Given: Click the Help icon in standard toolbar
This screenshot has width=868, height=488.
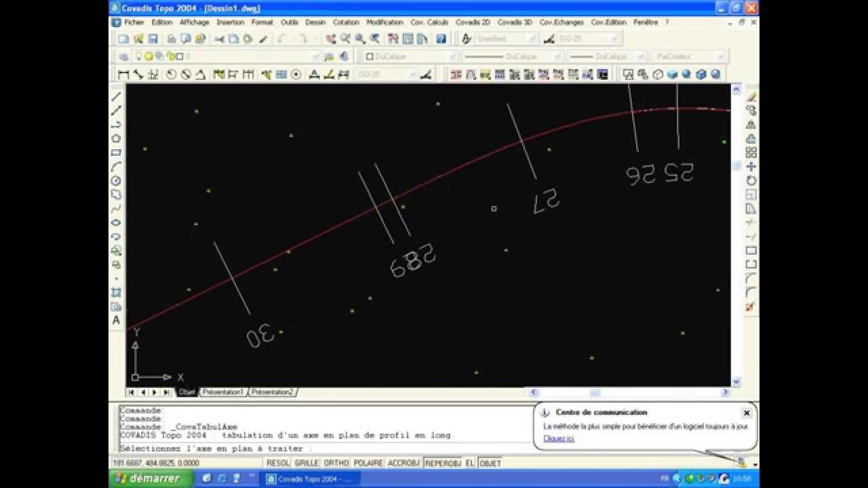Looking at the screenshot, I should 441,39.
